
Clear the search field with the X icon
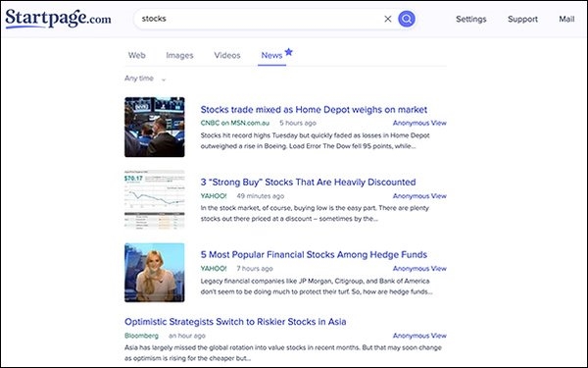388,19
